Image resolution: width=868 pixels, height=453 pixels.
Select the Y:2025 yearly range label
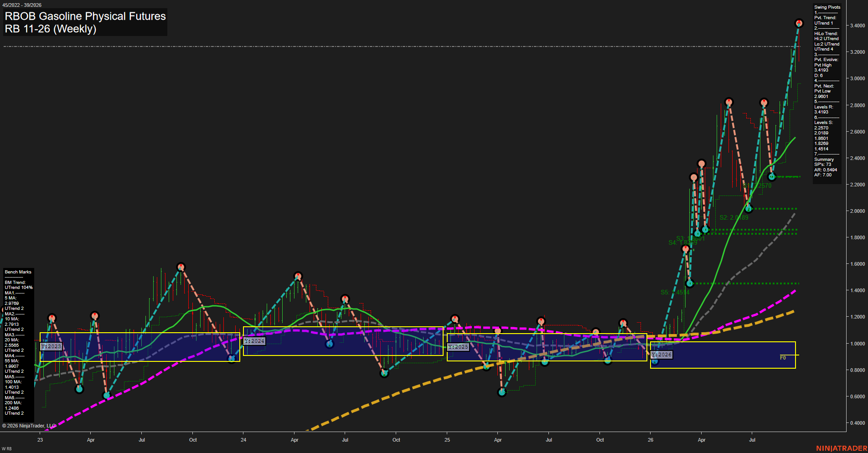(x=458, y=347)
